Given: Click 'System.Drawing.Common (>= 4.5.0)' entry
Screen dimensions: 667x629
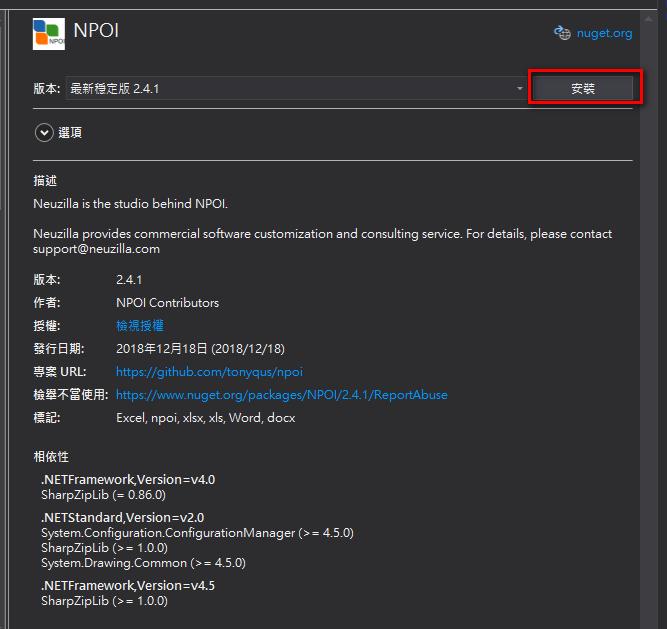Looking at the screenshot, I should click(143, 563).
